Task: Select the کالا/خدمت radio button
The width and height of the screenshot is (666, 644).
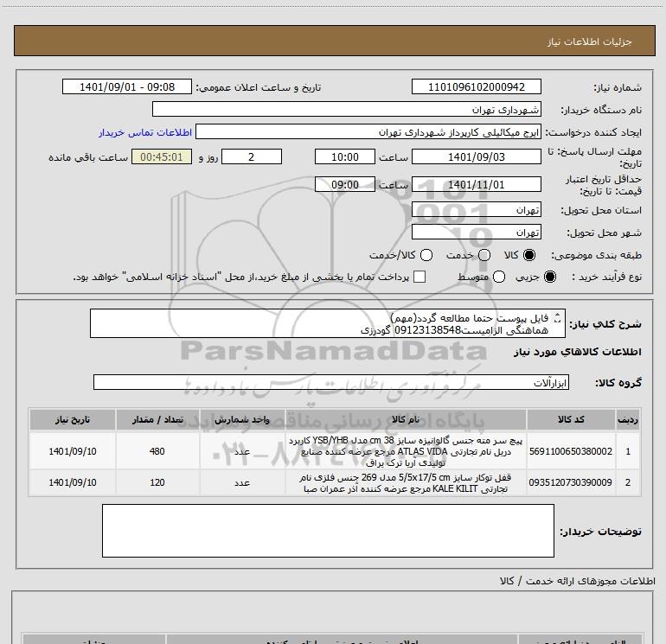Action: (x=426, y=255)
